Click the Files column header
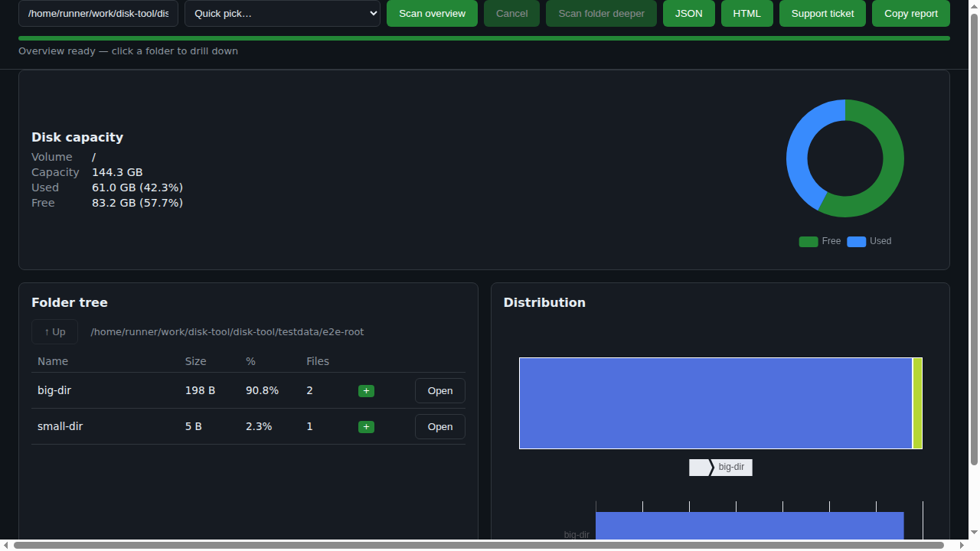The width and height of the screenshot is (980, 551). [x=318, y=361]
